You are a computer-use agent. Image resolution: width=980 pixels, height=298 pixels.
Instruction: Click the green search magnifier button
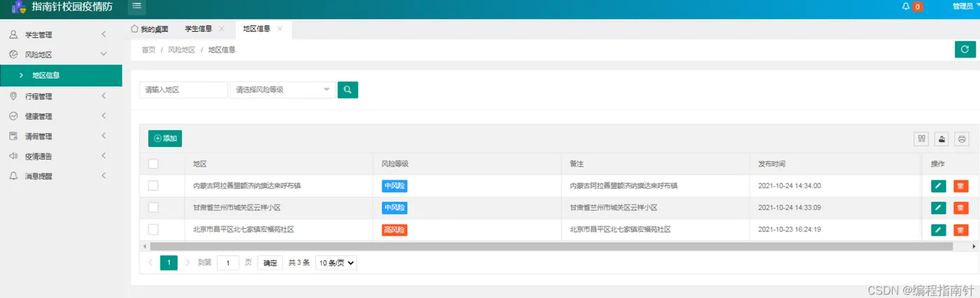(348, 90)
